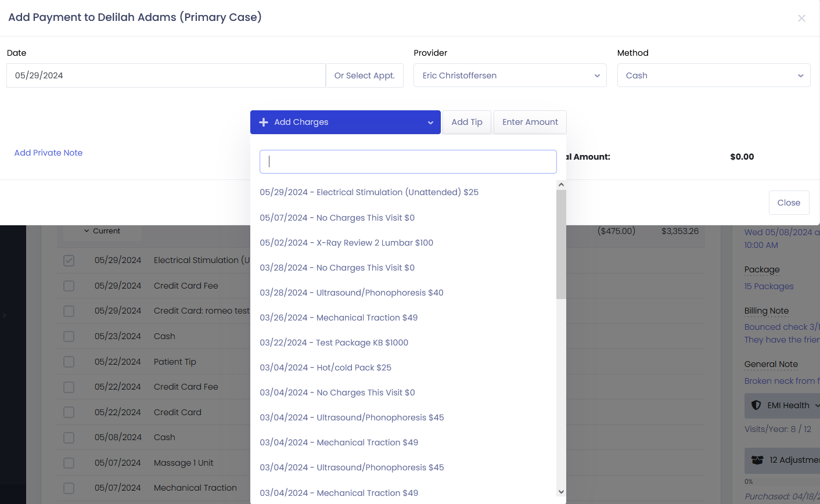The height and width of the screenshot is (504, 820).
Task: Click the Add Tip button
Action: click(x=467, y=123)
